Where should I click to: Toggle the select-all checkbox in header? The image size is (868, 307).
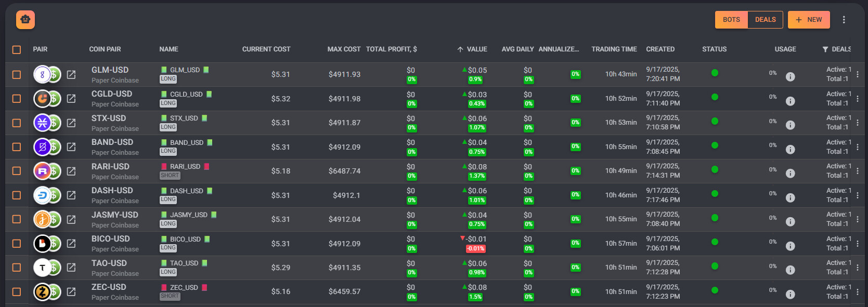[x=17, y=50]
